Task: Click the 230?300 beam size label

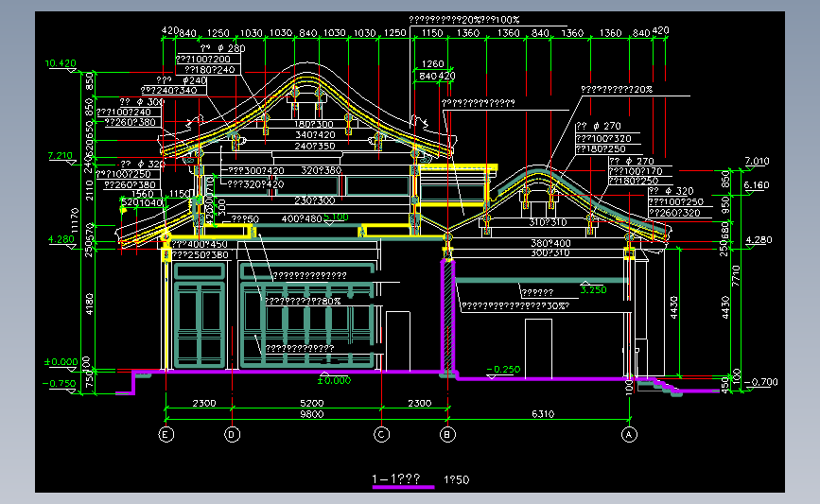Action: point(315,200)
